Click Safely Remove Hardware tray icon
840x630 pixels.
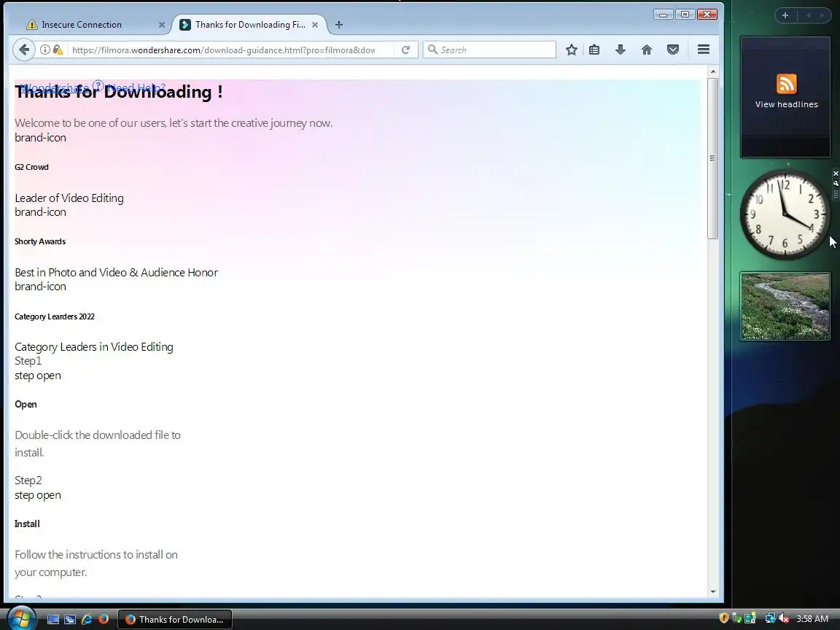pos(737,618)
